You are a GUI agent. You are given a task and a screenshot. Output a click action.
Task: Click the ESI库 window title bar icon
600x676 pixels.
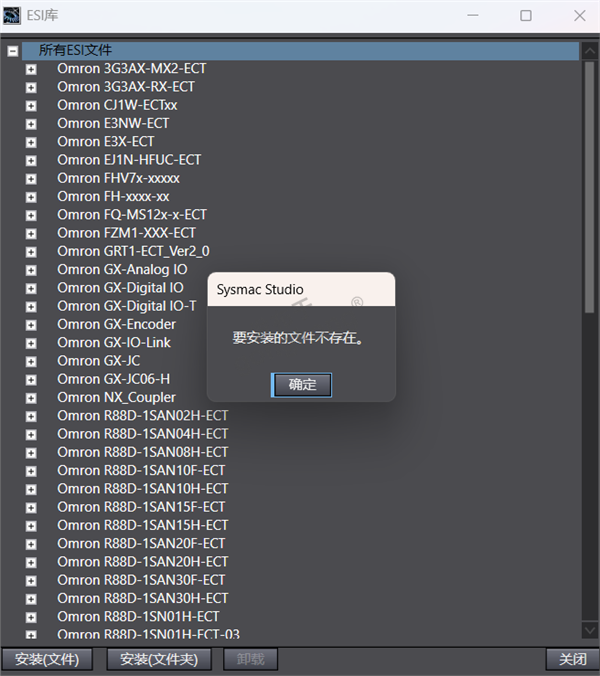[x=12, y=16]
